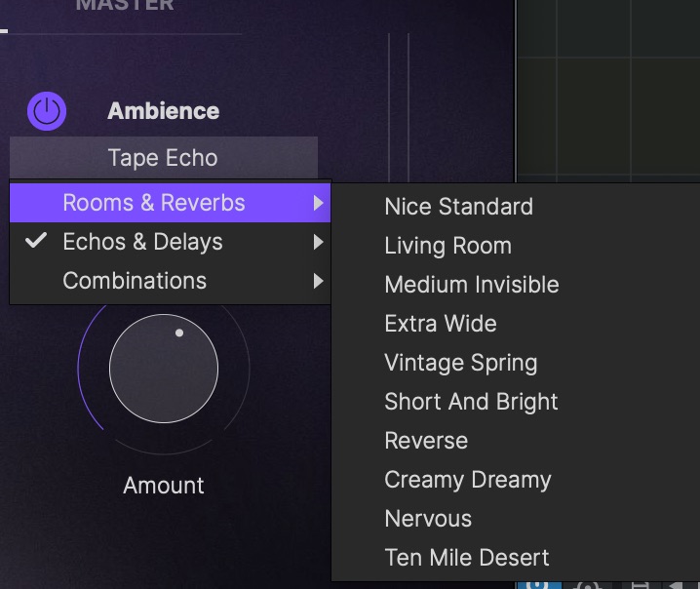The width and height of the screenshot is (700, 589).
Task: Pick the Nervous reverb preset
Action: coord(428,519)
